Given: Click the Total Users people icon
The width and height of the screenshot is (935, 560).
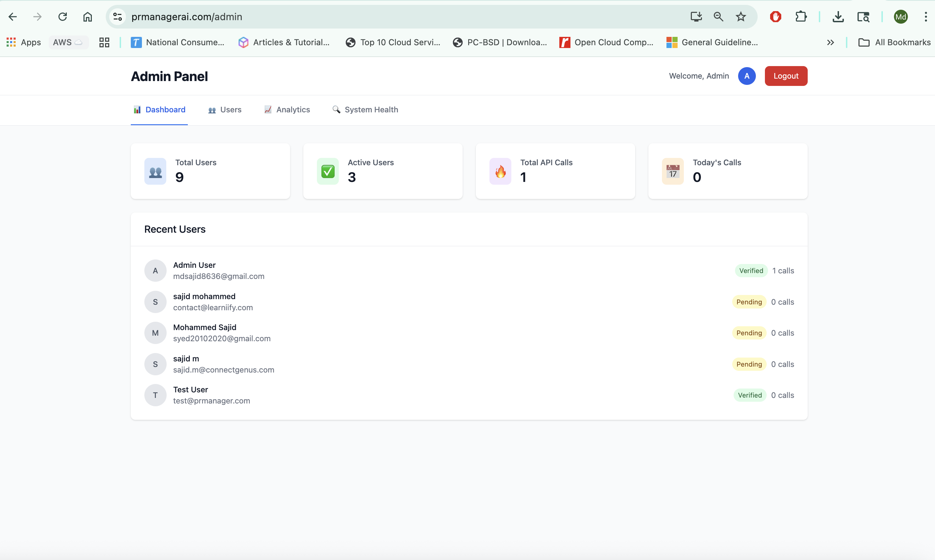Looking at the screenshot, I should coord(155,172).
